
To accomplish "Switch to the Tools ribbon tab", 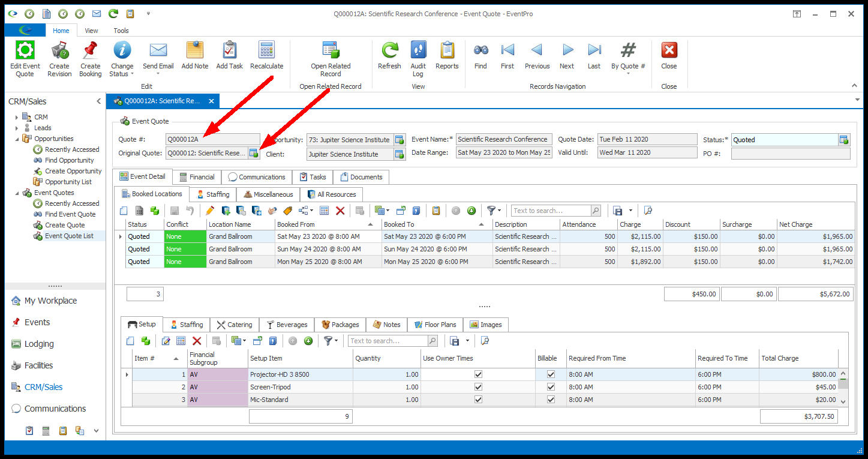I will 121,31.
